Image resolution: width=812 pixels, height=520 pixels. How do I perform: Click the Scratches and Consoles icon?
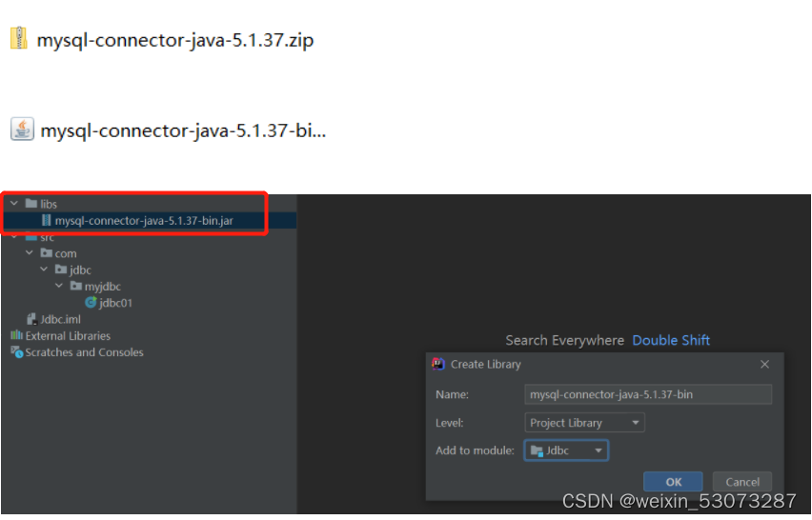coord(16,351)
